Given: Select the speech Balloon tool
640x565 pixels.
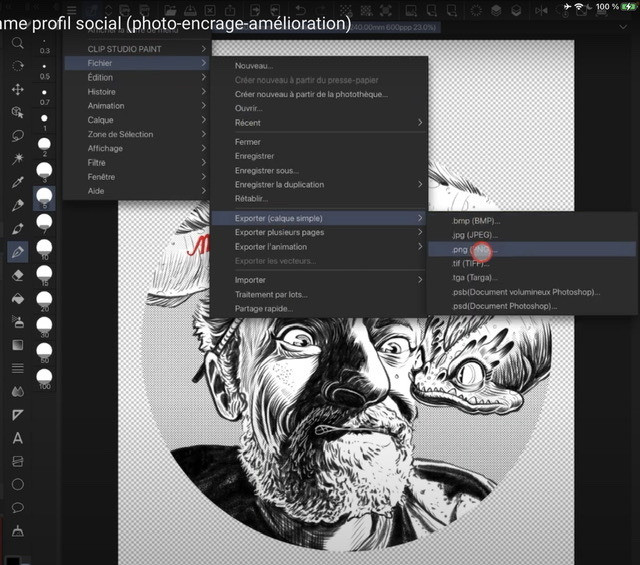Looking at the screenshot, I should click(x=17, y=507).
